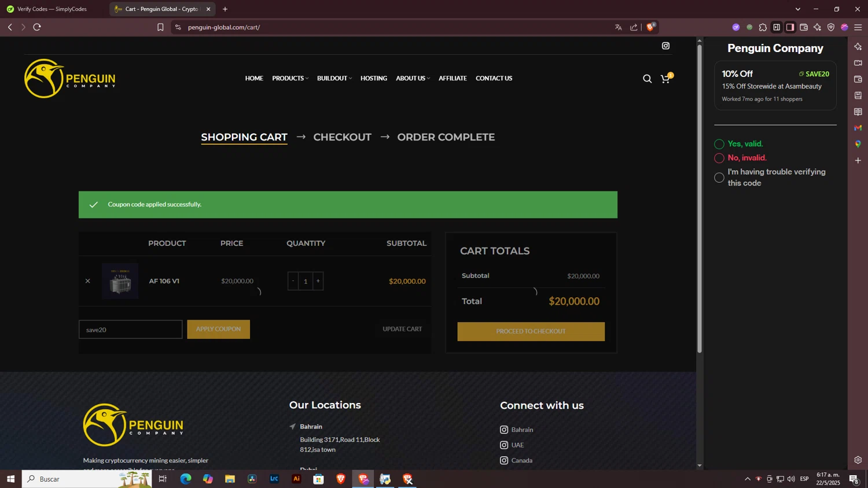Select 'I'm having trouble verifying this code' option

point(719,178)
